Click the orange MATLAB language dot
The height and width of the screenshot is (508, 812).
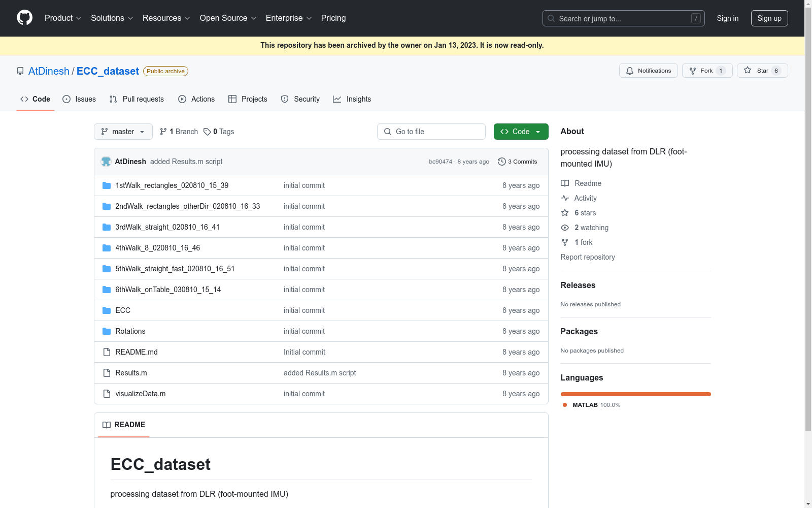pyautogui.click(x=565, y=405)
